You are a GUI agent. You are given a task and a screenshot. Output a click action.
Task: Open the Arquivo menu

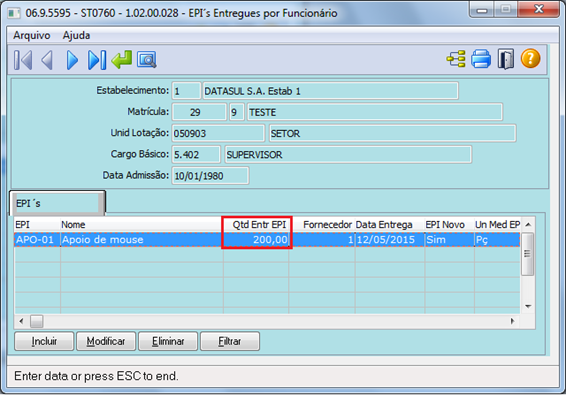pyautogui.click(x=32, y=35)
